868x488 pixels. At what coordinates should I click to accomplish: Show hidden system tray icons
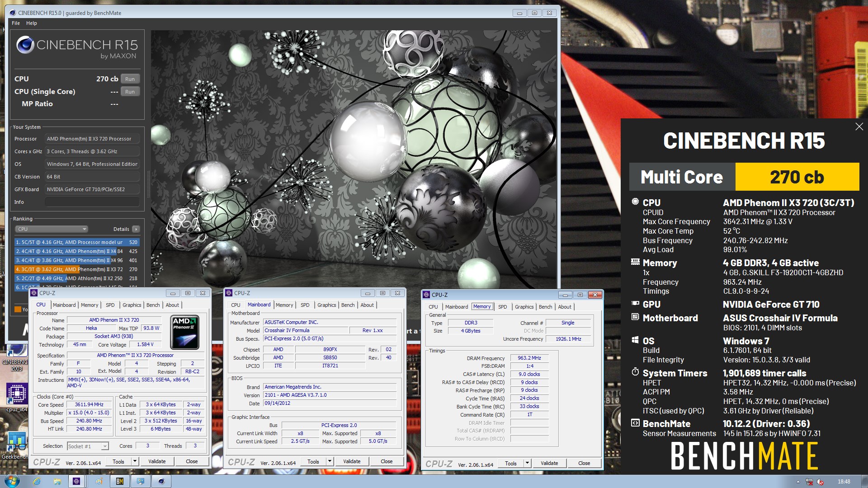798,482
